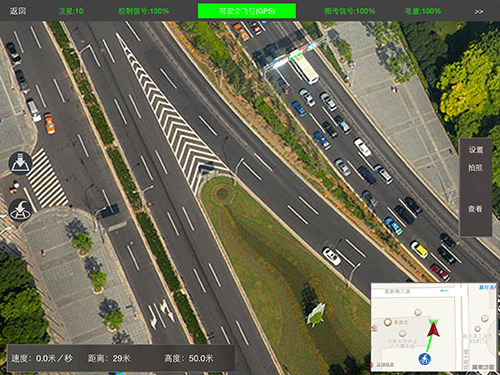
Task: Tap the blue arrow icon on mini-map
Action: click(444, 291)
